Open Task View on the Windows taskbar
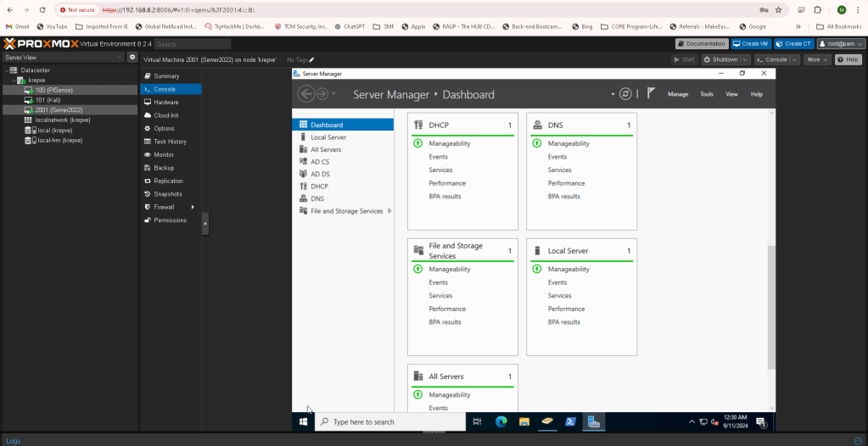The height and width of the screenshot is (446, 868). point(477,421)
